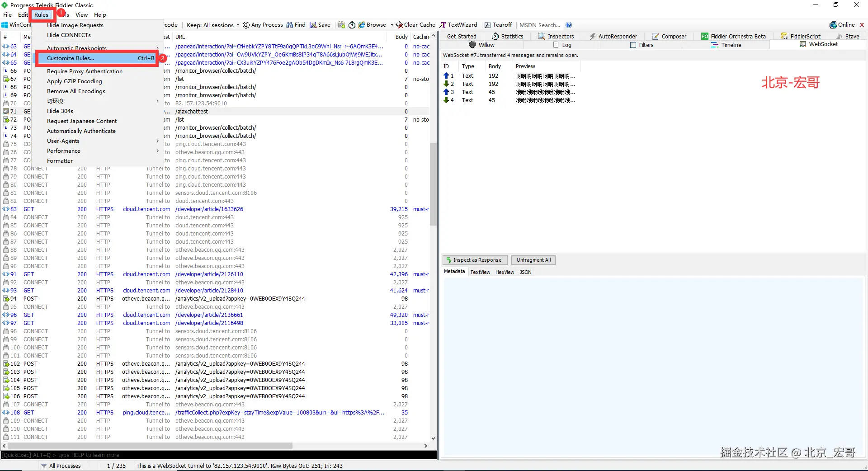The image size is (868, 471).
Task: Toggle Automatically Authenticate
Action: 81,131
